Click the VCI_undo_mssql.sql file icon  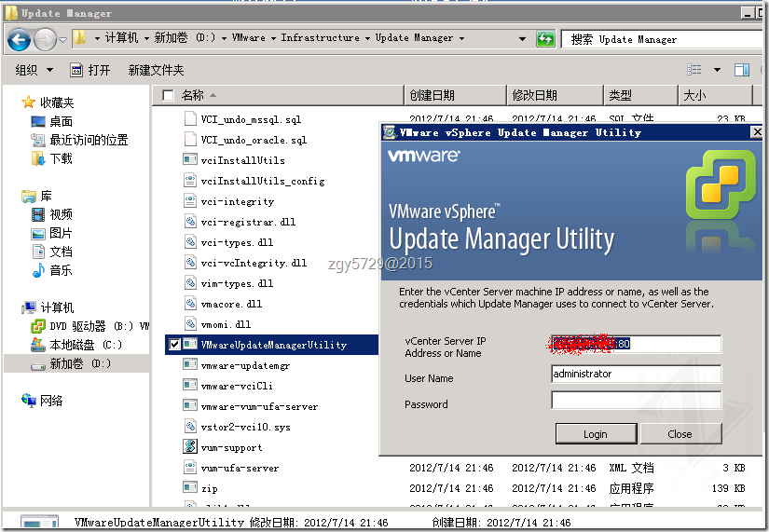[190, 119]
